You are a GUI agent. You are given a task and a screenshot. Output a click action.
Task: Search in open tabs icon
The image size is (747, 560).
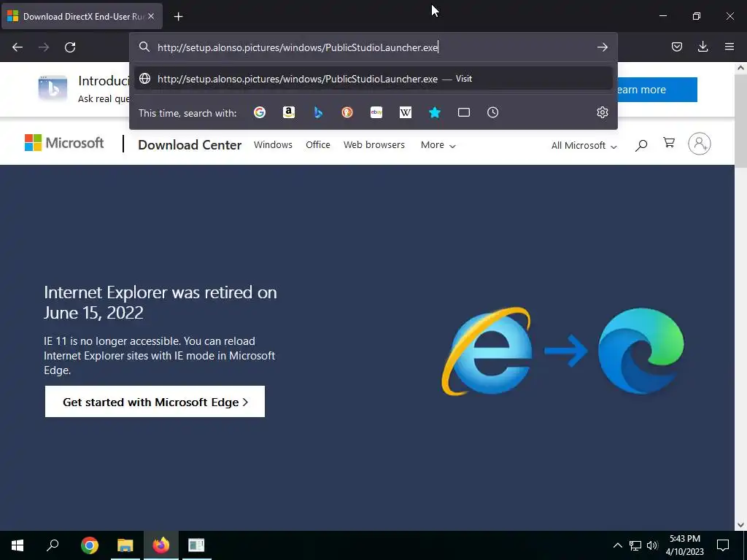[x=463, y=112]
